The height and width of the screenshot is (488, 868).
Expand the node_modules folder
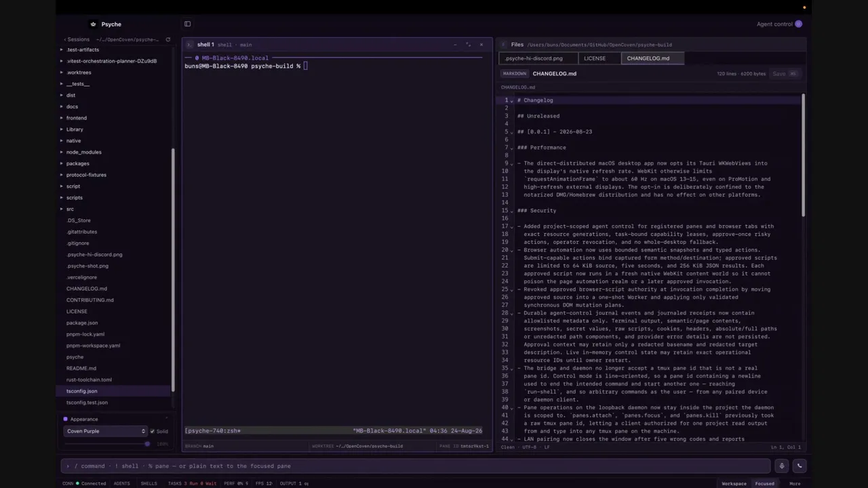click(62, 152)
